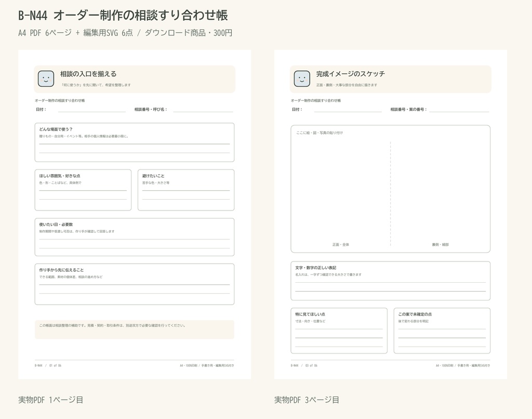This screenshot has height=419, width=532.
Task: Click the '裏側・細部' sketch label
Action: click(x=441, y=244)
